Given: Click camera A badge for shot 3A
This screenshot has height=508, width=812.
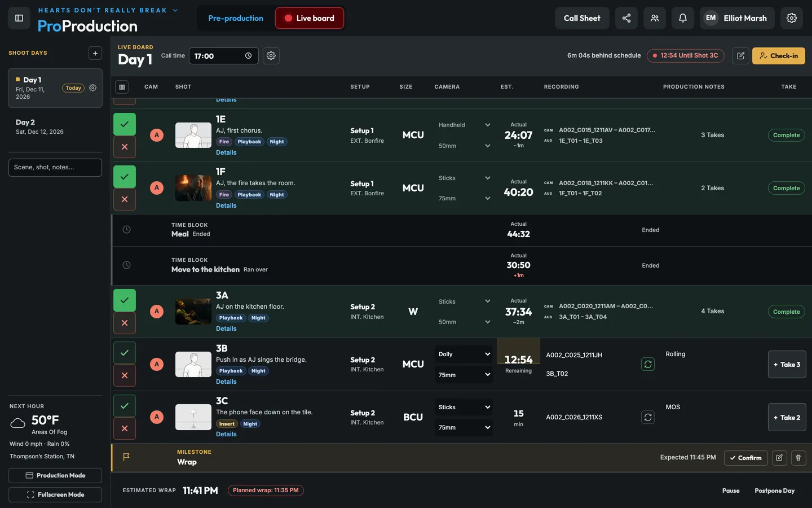Looking at the screenshot, I should tap(157, 312).
